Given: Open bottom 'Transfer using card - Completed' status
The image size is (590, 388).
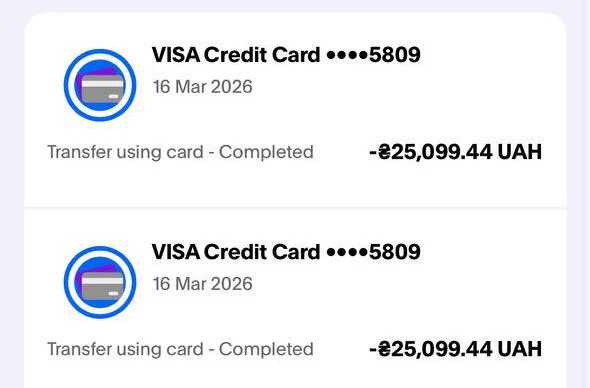Looking at the screenshot, I should (180, 350).
